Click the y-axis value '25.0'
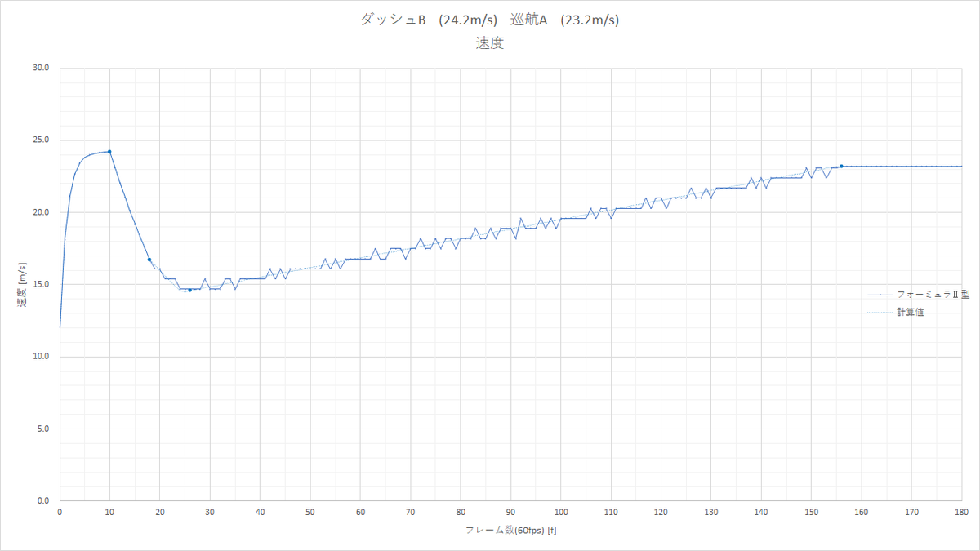 click(x=41, y=140)
